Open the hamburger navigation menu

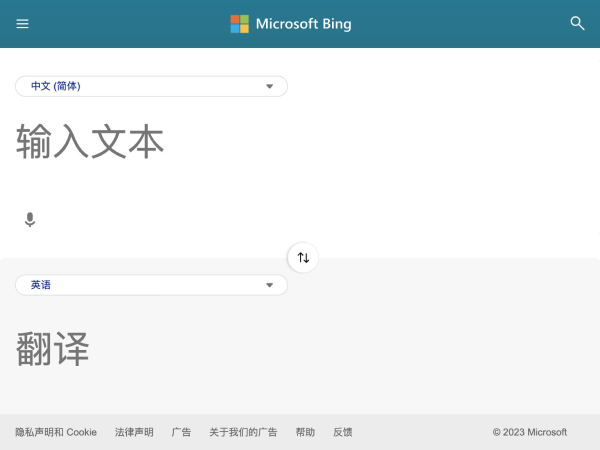pos(23,24)
